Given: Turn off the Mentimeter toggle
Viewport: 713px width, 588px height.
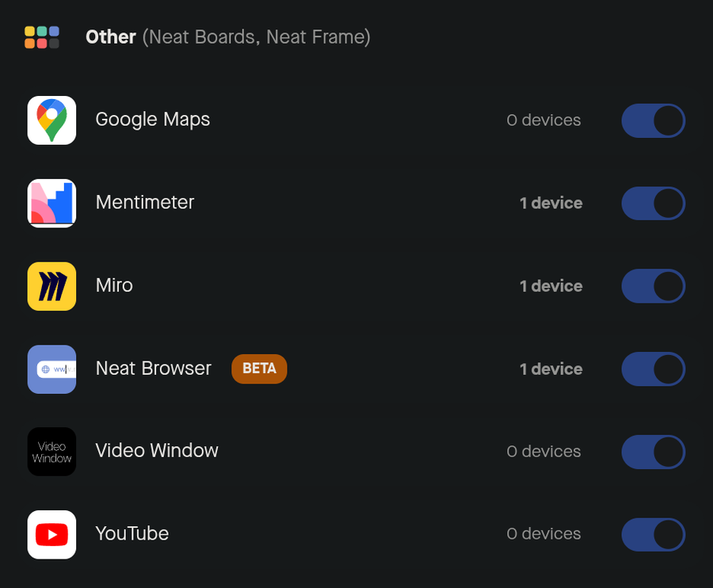Looking at the screenshot, I should coord(653,203).
